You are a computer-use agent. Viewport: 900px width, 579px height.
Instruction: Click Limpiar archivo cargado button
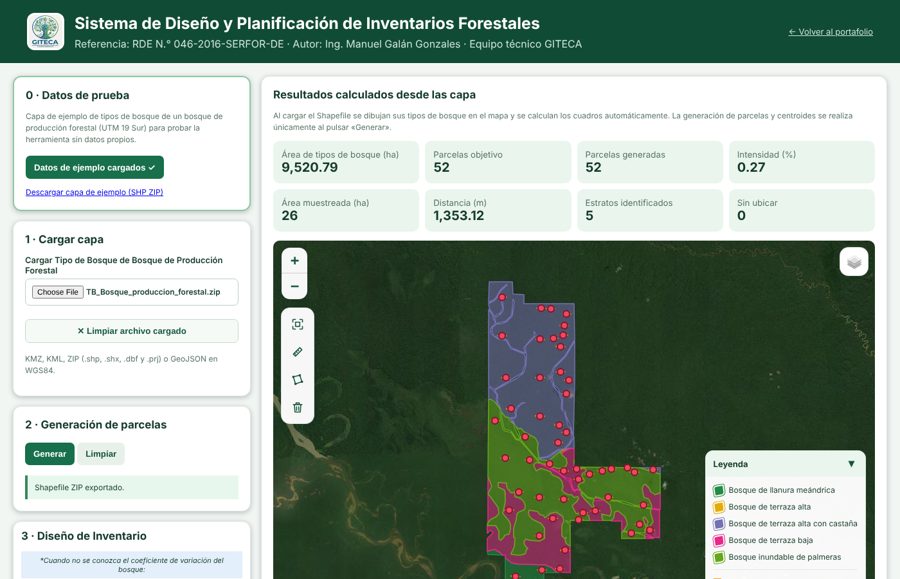pyautogui.click(x=131, y=331)
